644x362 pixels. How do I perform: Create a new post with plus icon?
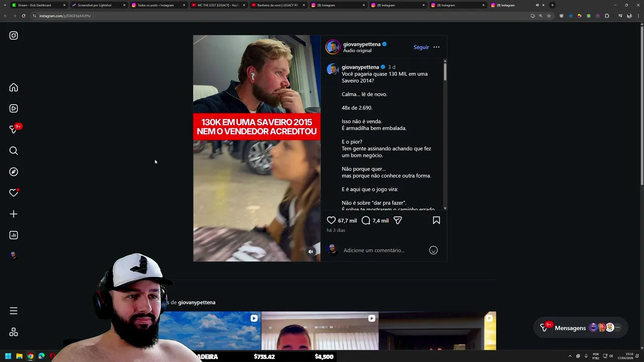click(x=14, y=214)
